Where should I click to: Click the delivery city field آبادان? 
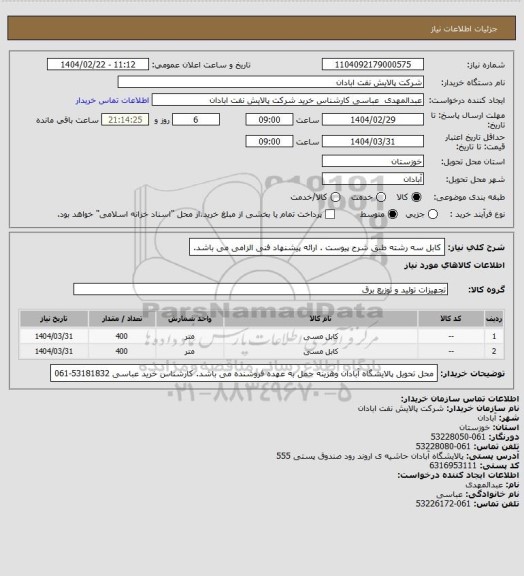(373, 179)
